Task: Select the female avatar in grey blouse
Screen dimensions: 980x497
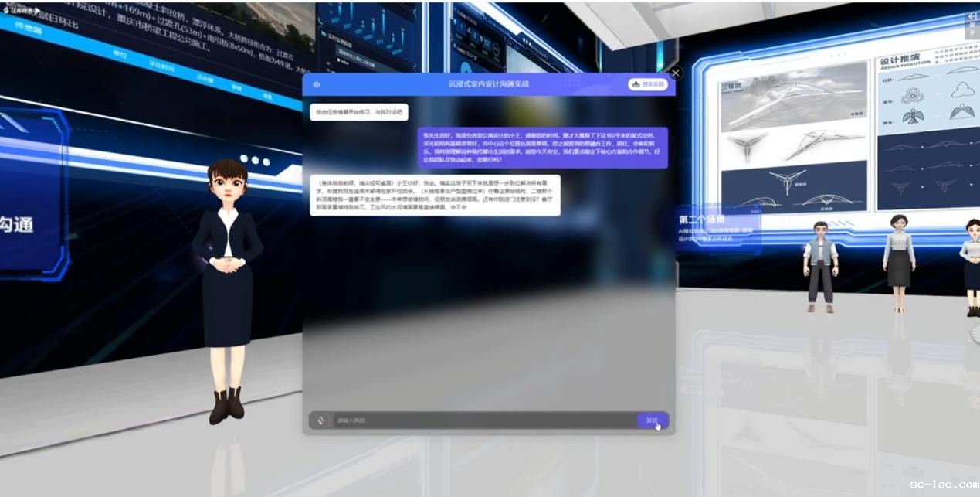Action: click(899, 261)
